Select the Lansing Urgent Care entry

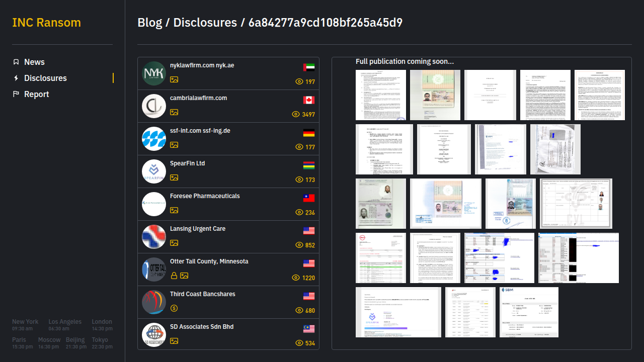[x=228, y=237]
